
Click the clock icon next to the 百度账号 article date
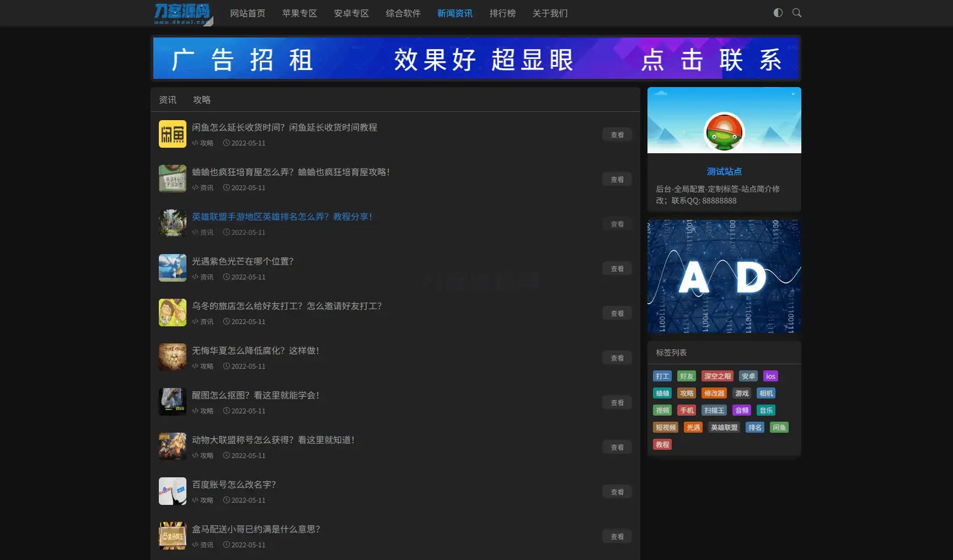click(x=226, y=500)
